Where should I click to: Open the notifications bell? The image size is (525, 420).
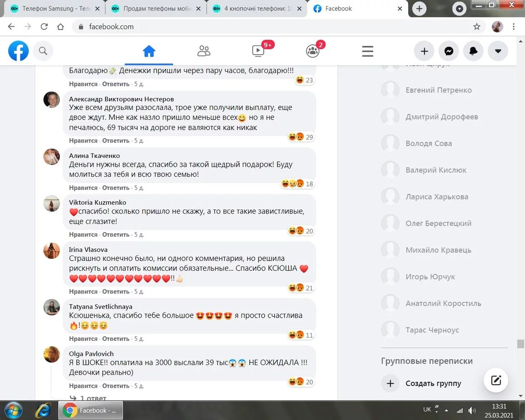coord(473,51)
